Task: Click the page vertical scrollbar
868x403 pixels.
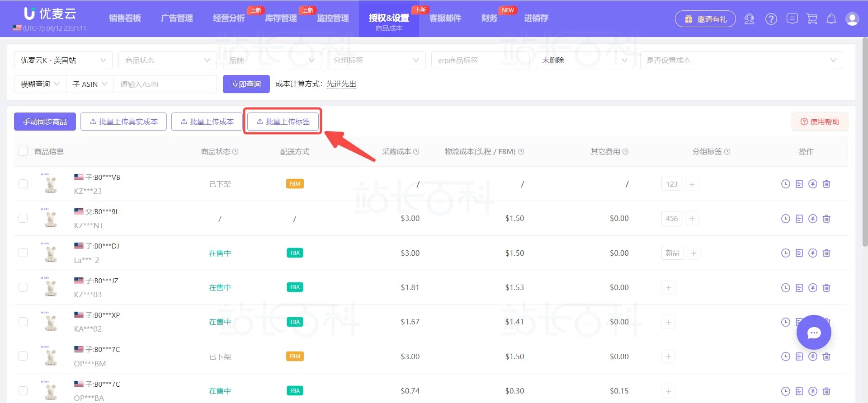Action: point(865,142)
